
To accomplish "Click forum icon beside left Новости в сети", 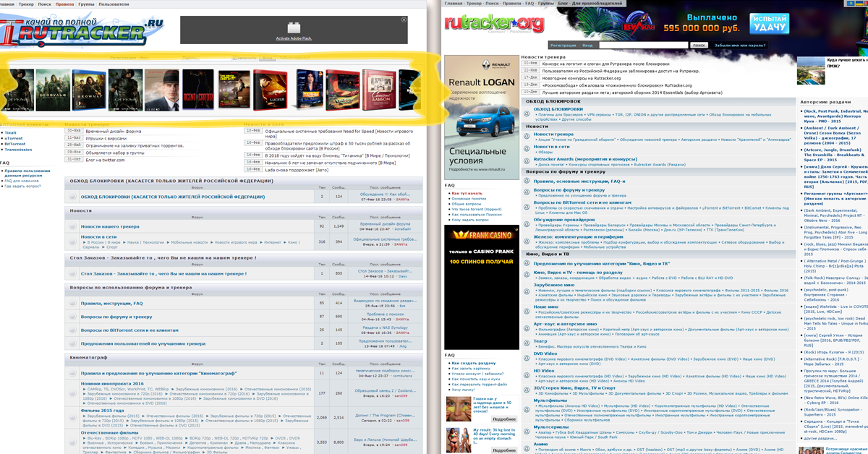I will coord(73,240).
